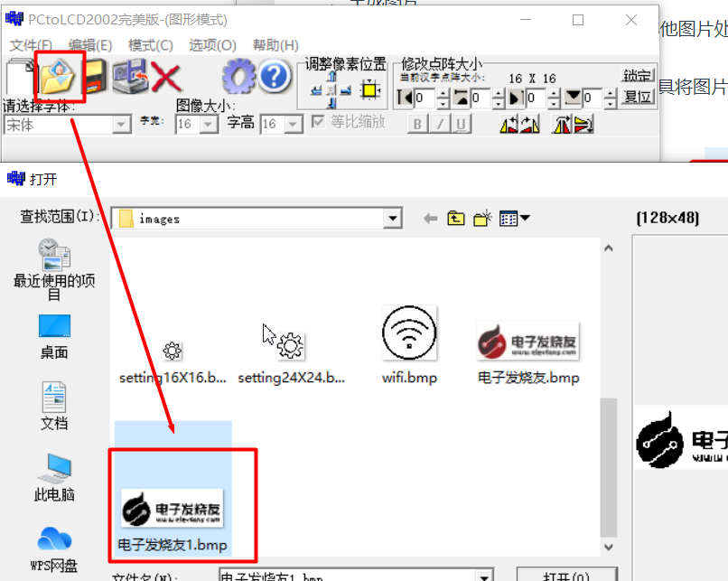This screenshot has width=728, height=581.
Task: Select the 电子发烧友.bmp file
Action: (x=528, y=354)
